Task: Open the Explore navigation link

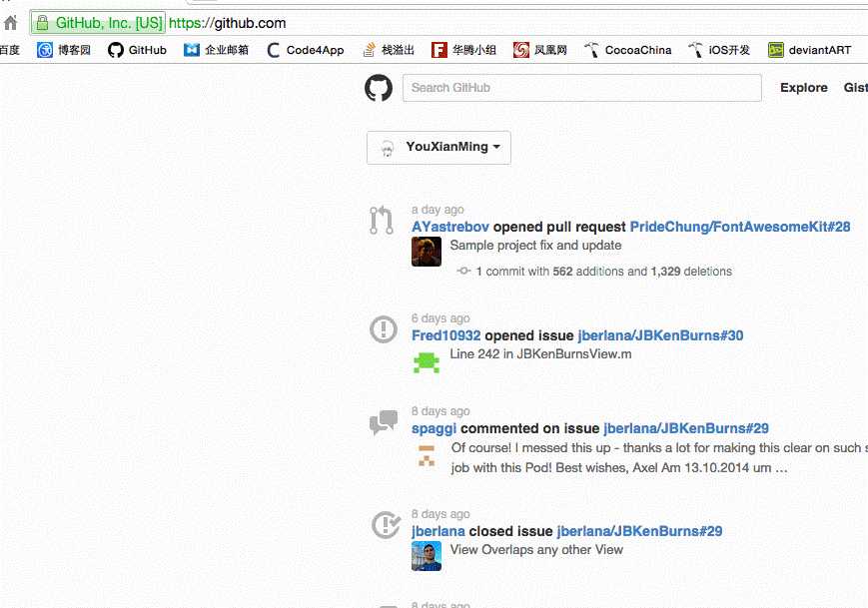Action: (x=804, y=88)
